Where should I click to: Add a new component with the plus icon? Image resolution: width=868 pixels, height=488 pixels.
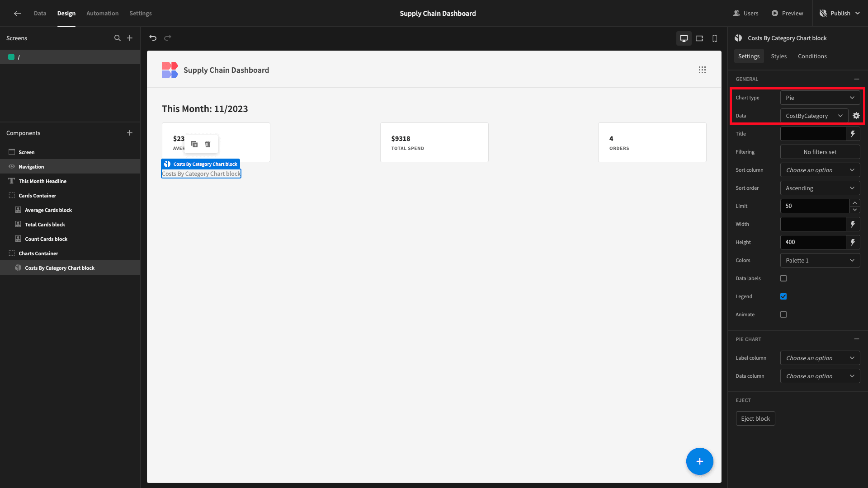click(130, 133)
